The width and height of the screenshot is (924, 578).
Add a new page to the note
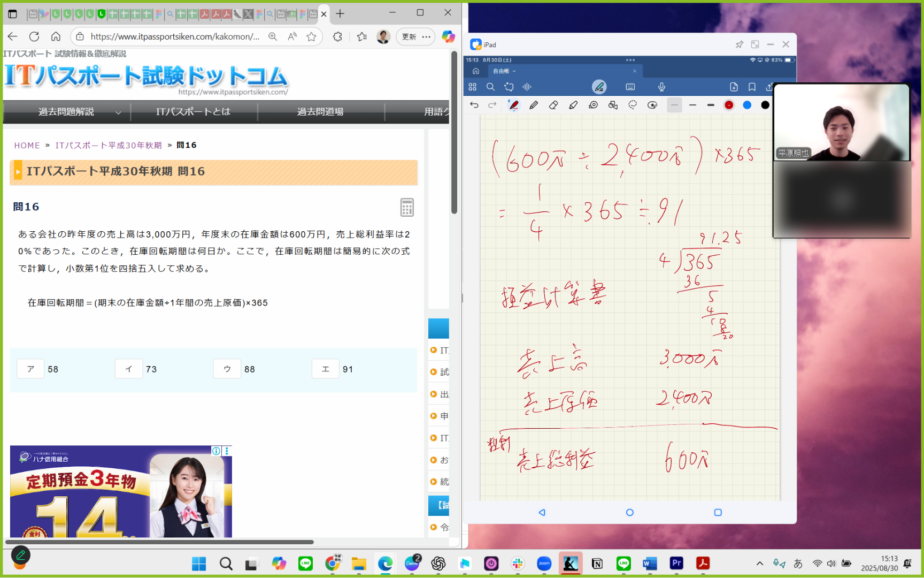tap(734, 87)
